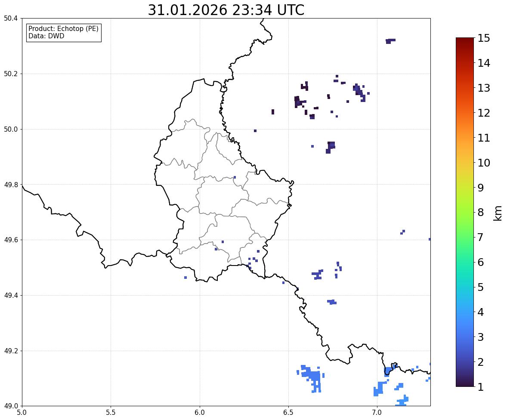
Task: Click the 5.5 longitude tick label
Action: [111, 413]
